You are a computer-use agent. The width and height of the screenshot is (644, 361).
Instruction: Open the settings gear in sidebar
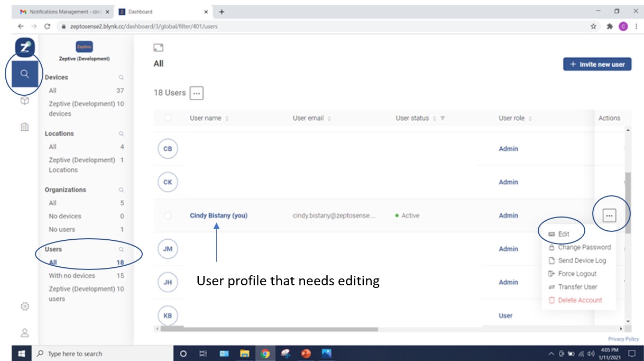coord(24,306)
